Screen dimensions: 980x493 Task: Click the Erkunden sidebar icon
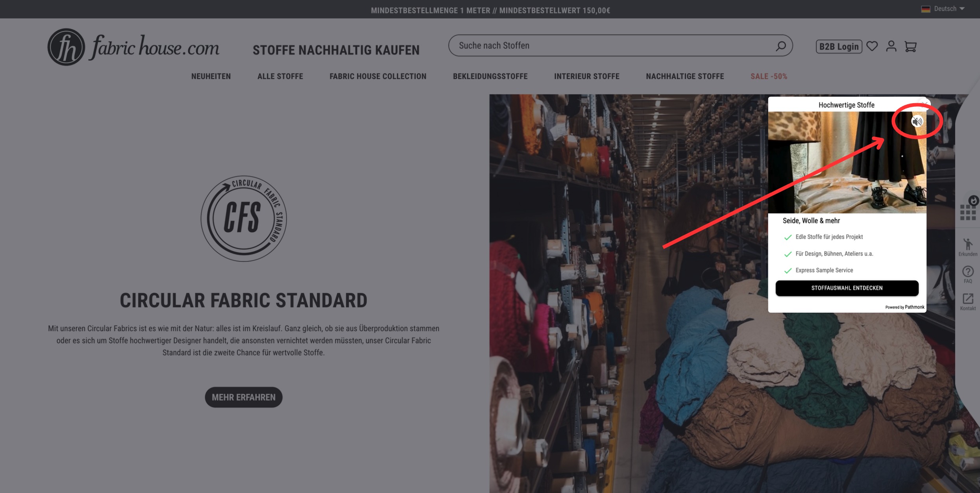[x=968, y=247]
